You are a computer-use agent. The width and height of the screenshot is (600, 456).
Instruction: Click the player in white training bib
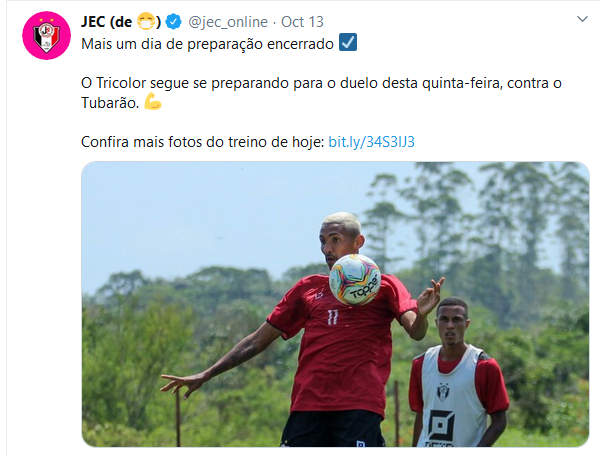click(x=457, y=373)
